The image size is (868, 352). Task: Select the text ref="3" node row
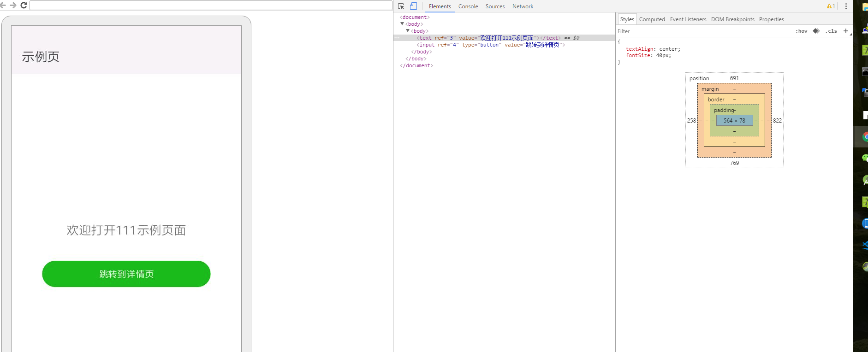504,38
